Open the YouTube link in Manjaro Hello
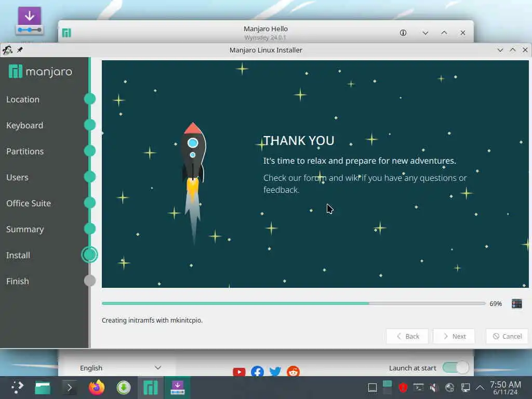The image size is (532, 399). [x=239, y=372]
